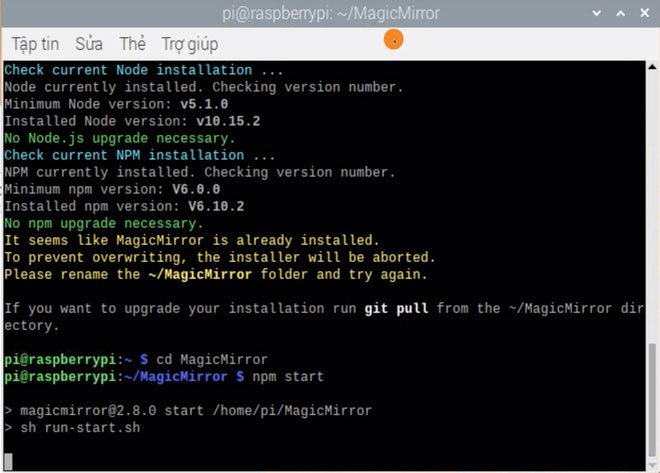Viewport: 660px width, 473px height.
Task: Click the text "Installed npm version: V6.10.2"
Action: click(x=124, y=206)
